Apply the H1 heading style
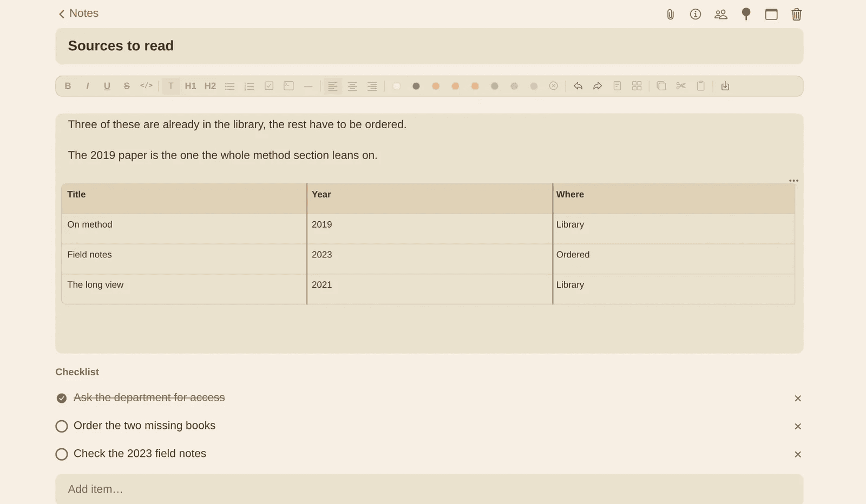The image size is (866, 504). click(191, 86)
